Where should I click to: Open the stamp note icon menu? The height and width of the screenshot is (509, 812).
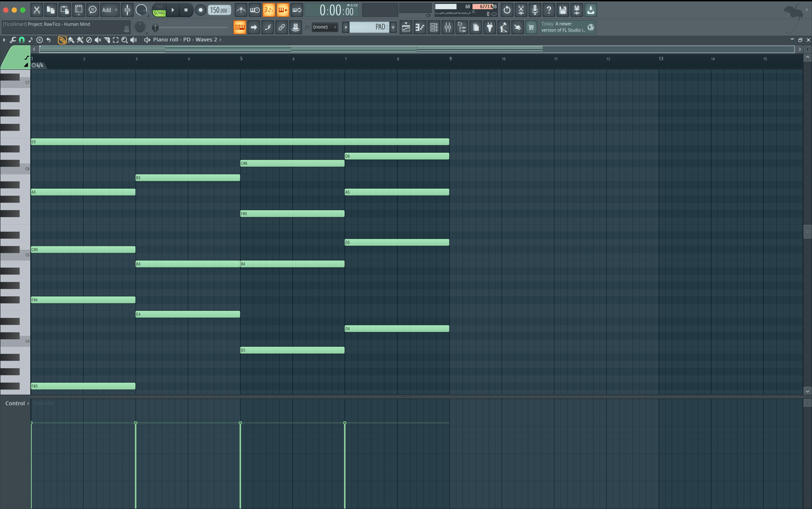[x=30, y=40]
